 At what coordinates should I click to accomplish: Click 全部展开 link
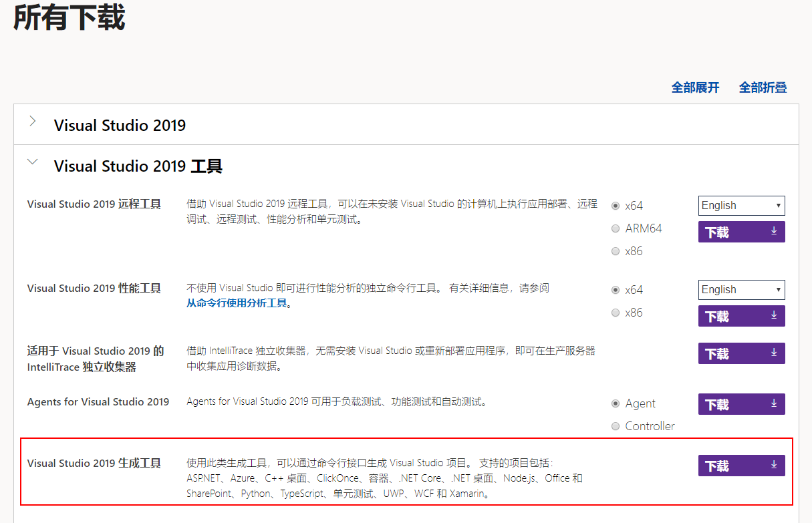pos(695,88)
